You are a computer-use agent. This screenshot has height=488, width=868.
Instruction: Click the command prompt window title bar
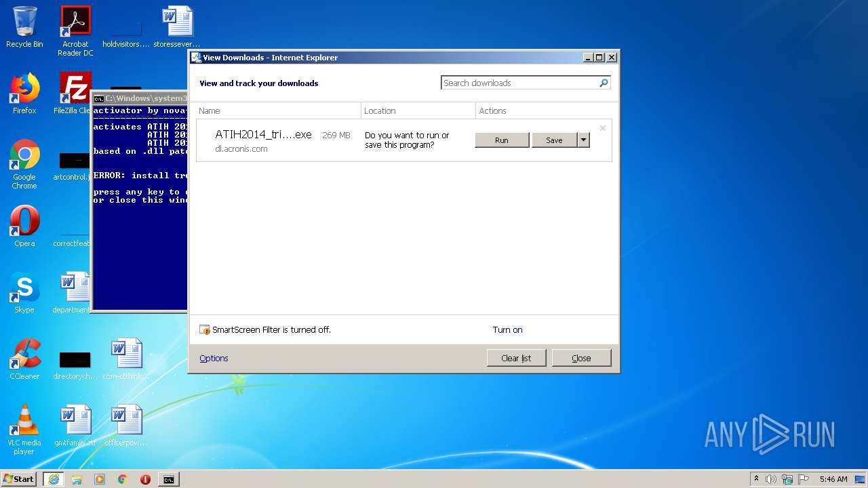tap(140, 98)
